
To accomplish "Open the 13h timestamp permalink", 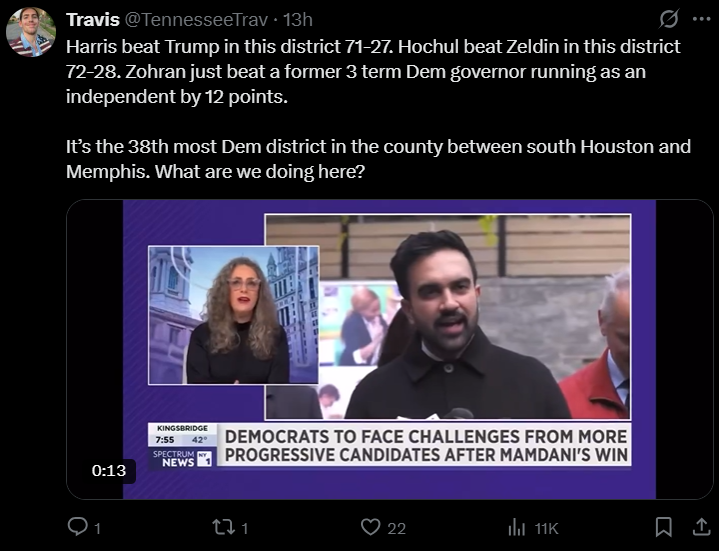I will tap(298, 20).
